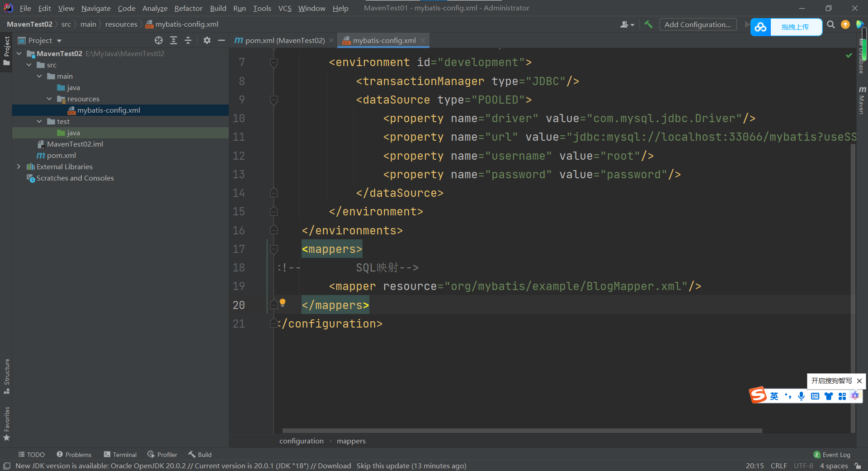This screenshot has height=471, width=868.
Task: Open the Database tool window
Action: pyautogui.click(x=862, y=57)
